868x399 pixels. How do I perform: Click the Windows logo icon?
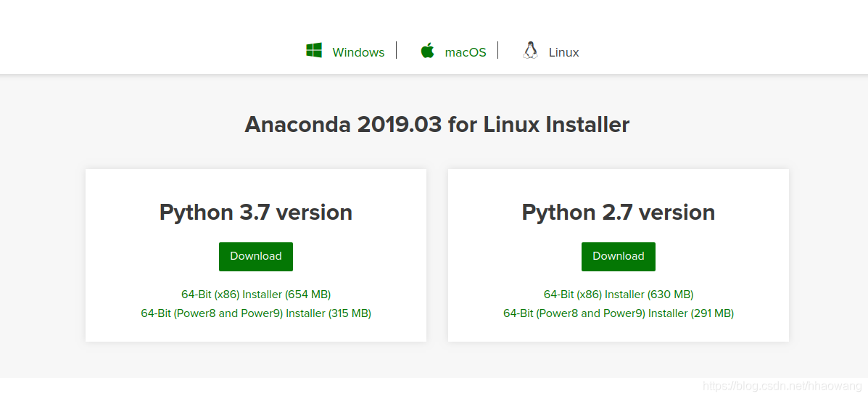coord(314,51)
